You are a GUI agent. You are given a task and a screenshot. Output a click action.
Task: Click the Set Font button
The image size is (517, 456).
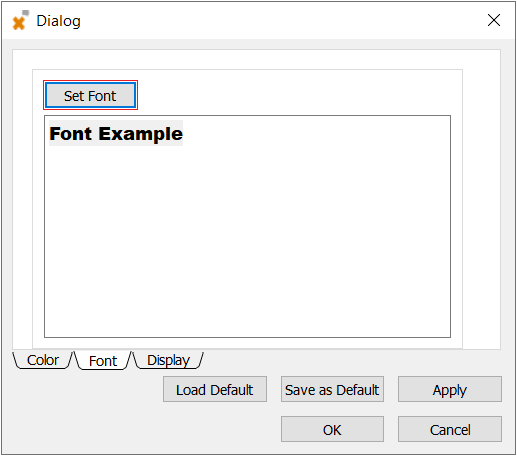(90, 96)
